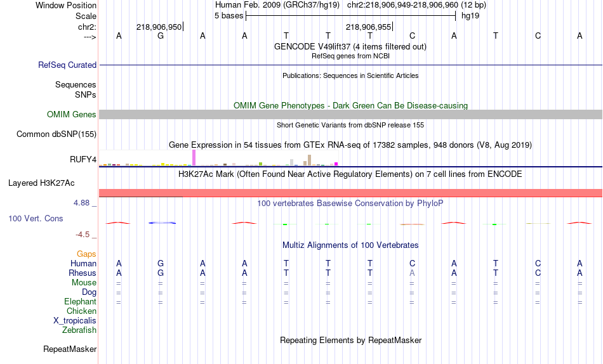Open the OMIM Genes track label
This screenshot has width=603, height=364.
tap(71, 115)
